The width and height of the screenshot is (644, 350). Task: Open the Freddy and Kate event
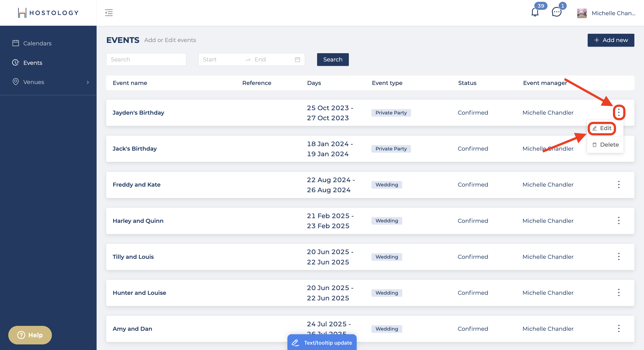[x=136, y=185]
